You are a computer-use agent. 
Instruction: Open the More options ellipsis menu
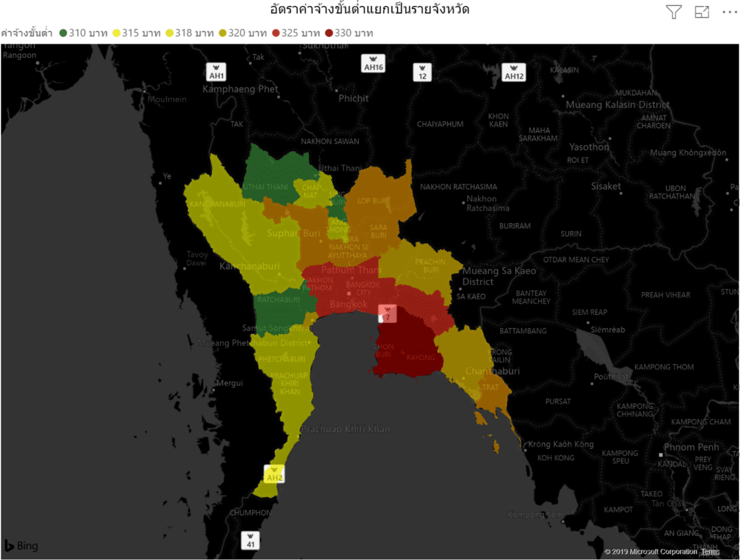point(729,12)
